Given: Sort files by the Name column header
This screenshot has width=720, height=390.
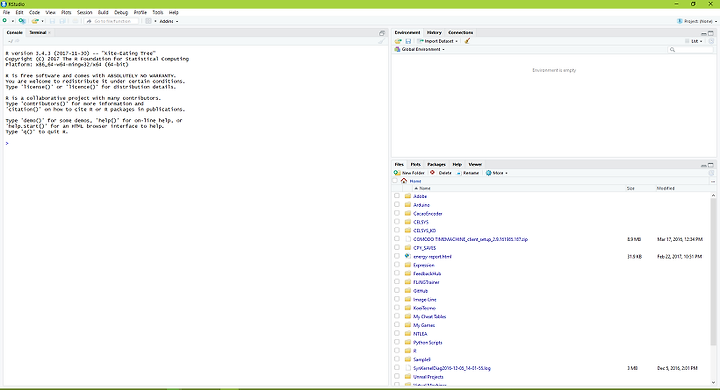Looking at the screenshot, I should click(422, 188).
